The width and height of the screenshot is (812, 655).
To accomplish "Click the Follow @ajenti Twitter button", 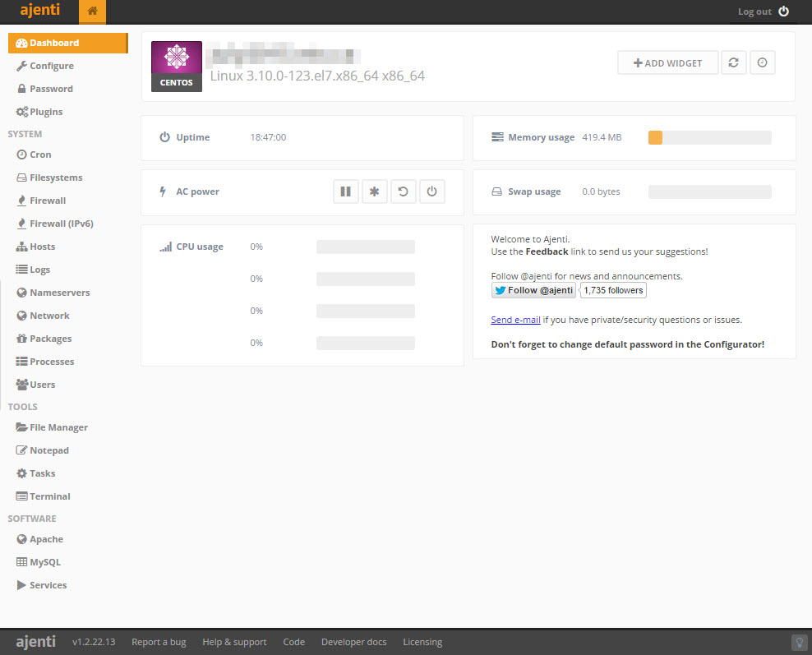I will [x=533, y=290].
